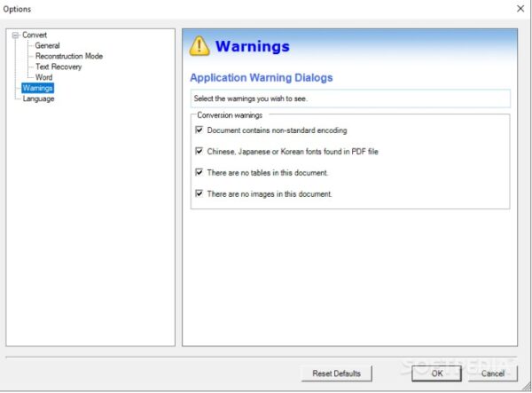
Task: Open the Language options page
Action: [38, 98]
